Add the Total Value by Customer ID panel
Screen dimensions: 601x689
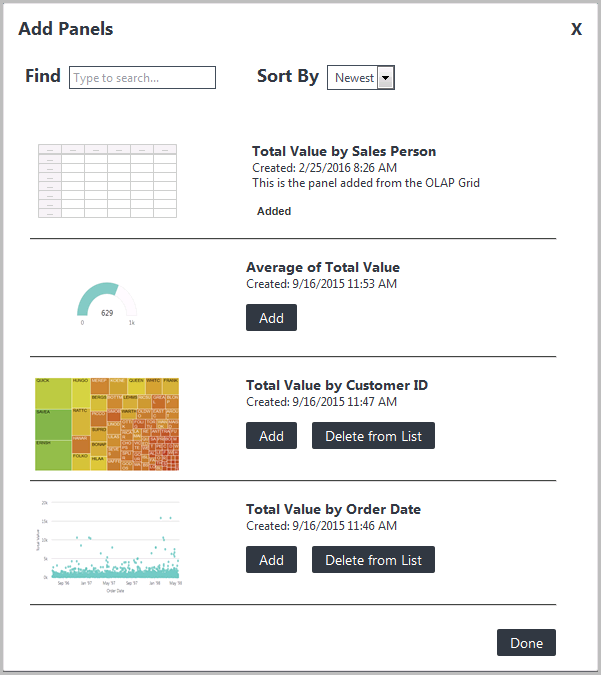(271, 436)
